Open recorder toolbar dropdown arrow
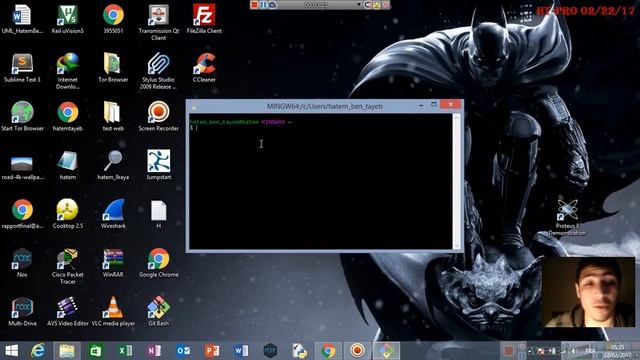Screen dimensions: 640x360 [x=359, y=4]
